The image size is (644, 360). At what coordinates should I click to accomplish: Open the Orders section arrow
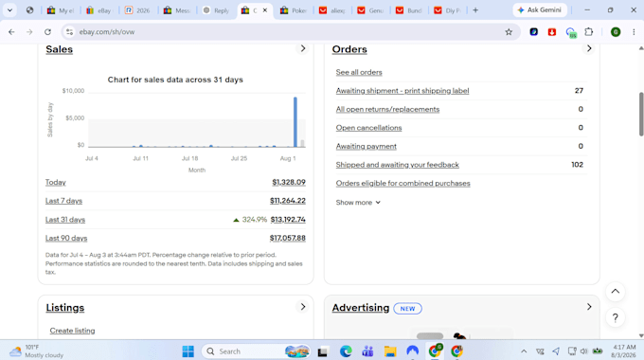tap(589, 48)
